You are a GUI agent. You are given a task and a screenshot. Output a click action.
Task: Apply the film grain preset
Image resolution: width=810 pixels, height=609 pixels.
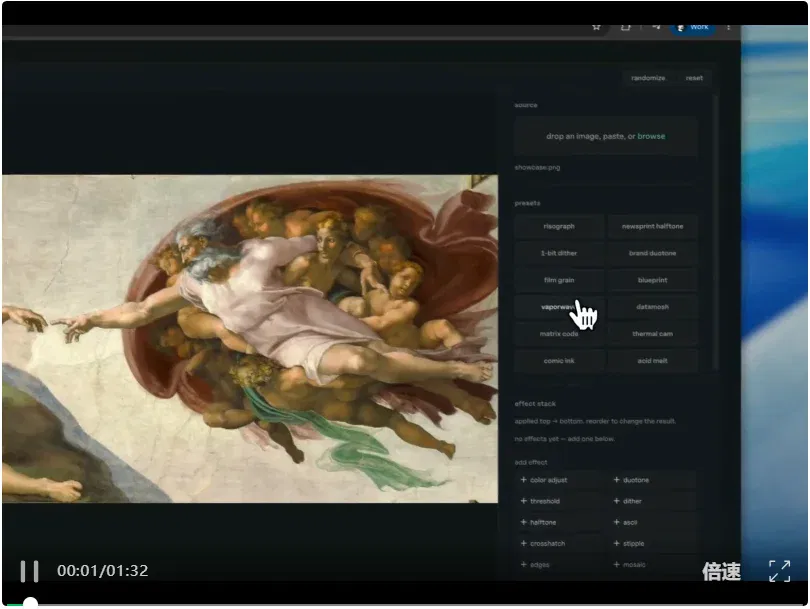tap(559, 280)
